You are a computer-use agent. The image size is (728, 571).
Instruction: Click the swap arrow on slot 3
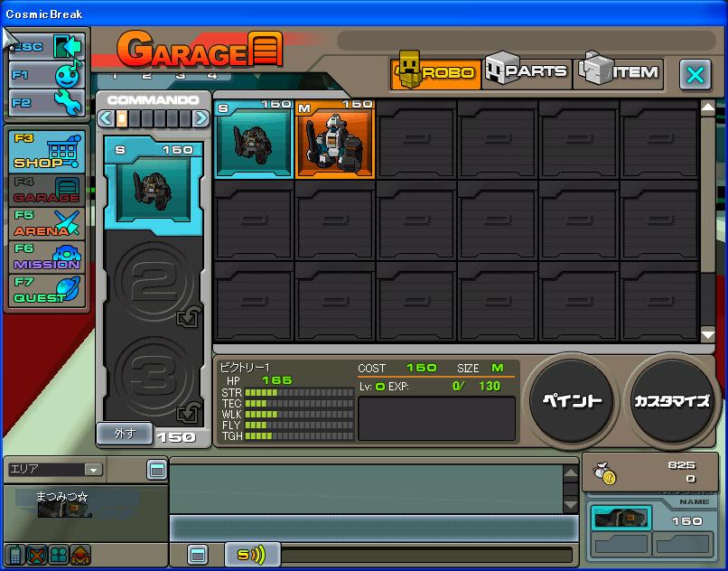coord(190,412)
